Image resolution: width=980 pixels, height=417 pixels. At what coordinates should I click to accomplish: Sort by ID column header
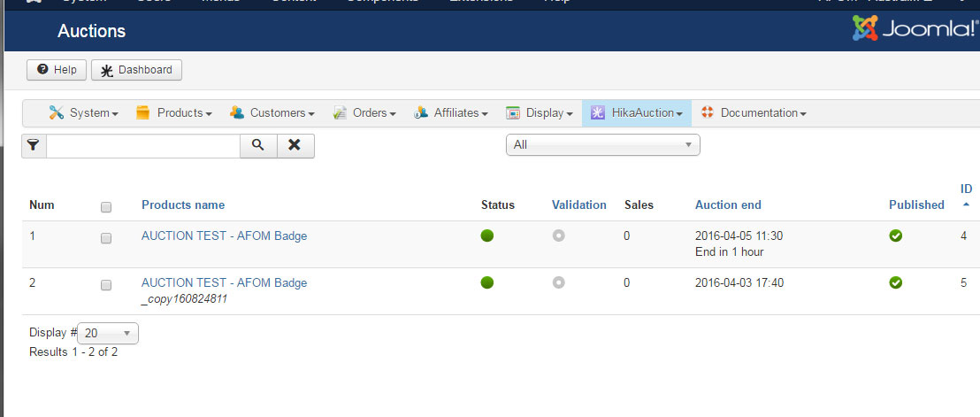coord(966,189)
